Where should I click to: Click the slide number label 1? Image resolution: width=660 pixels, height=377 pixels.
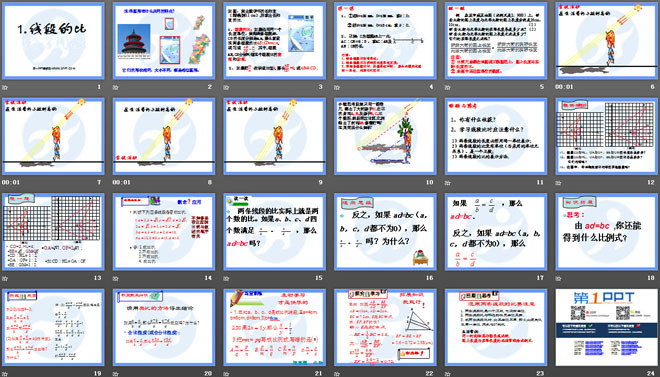(99, 87)
